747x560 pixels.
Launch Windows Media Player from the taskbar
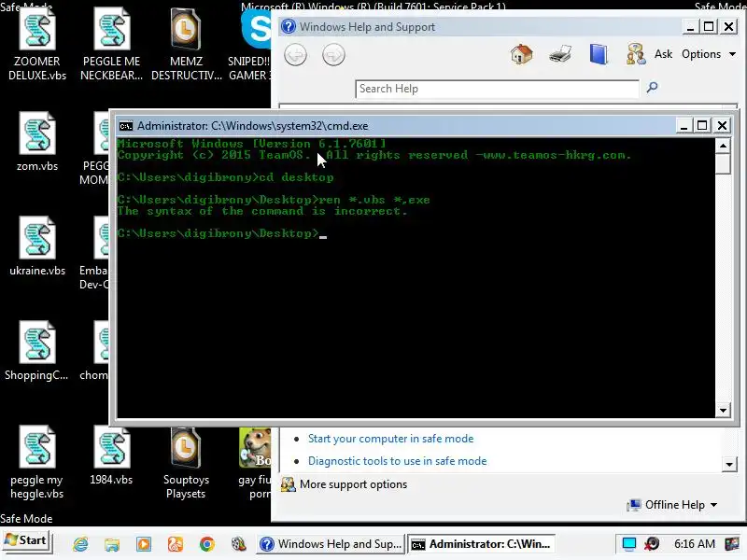(x=144, y=544)
